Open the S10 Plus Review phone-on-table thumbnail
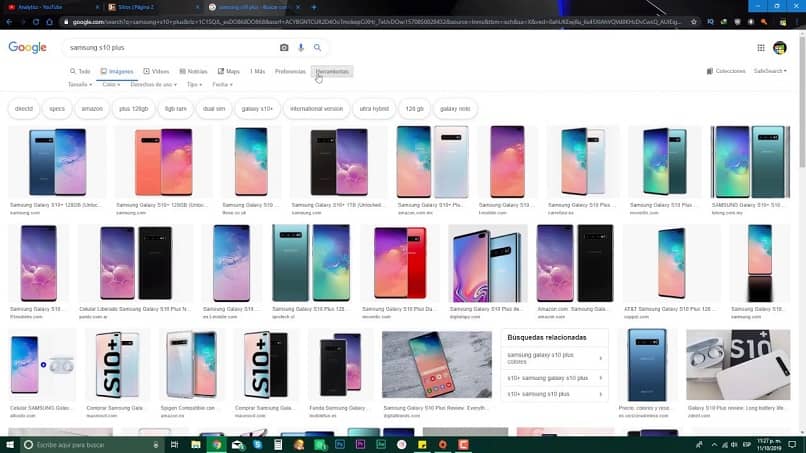 pos(436,364)
